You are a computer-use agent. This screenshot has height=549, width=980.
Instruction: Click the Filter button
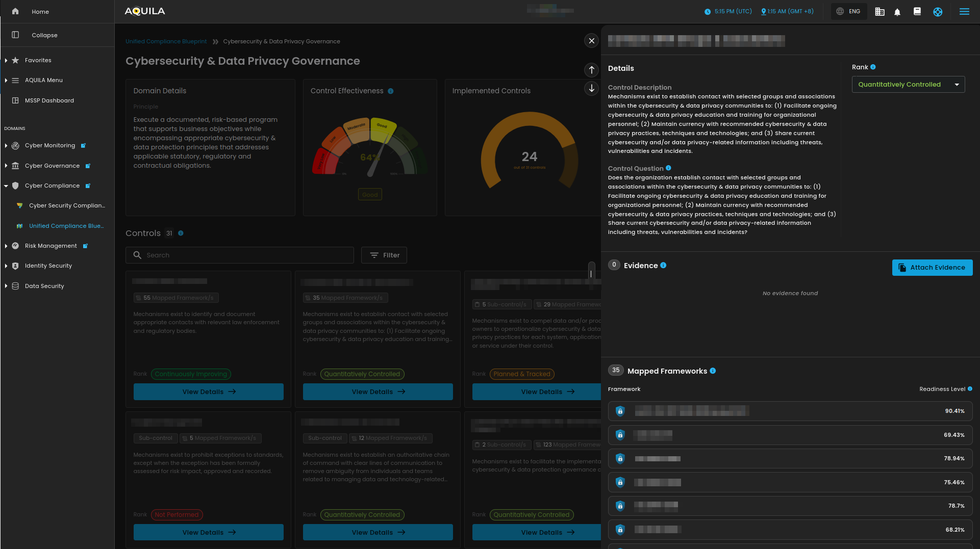[x=384, y=255]
